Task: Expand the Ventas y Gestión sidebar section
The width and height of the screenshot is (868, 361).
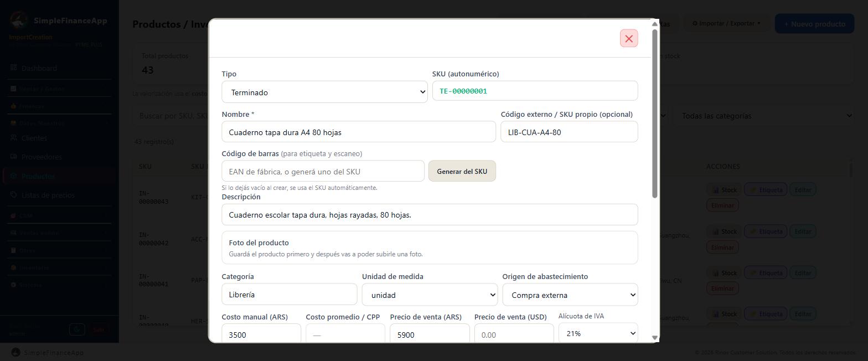Action: coord(59,89)
